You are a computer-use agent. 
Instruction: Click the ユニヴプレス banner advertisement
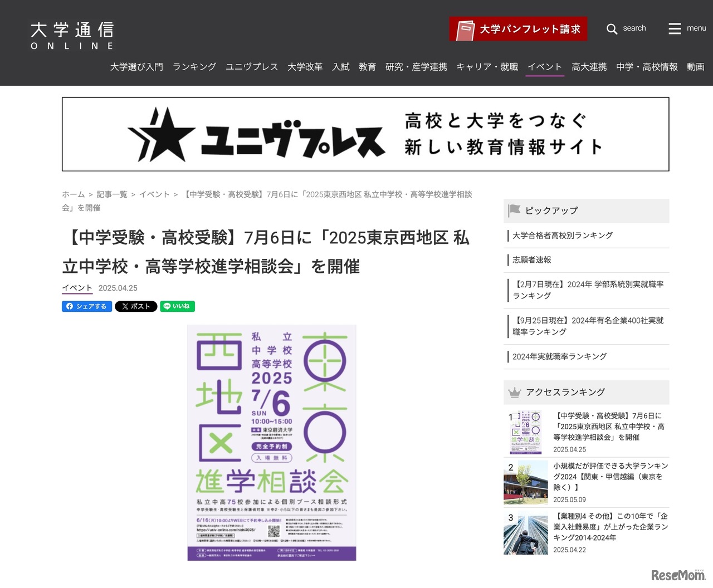point(365,134)
